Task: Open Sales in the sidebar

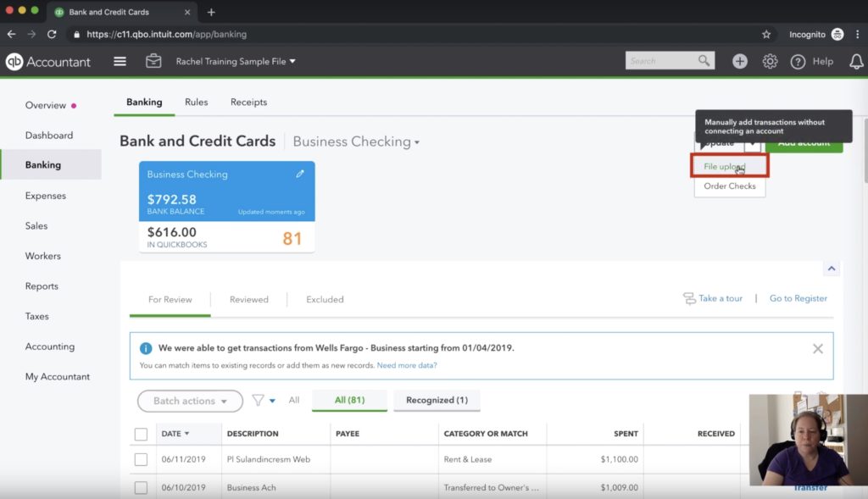Action: (x=36, y=225)
